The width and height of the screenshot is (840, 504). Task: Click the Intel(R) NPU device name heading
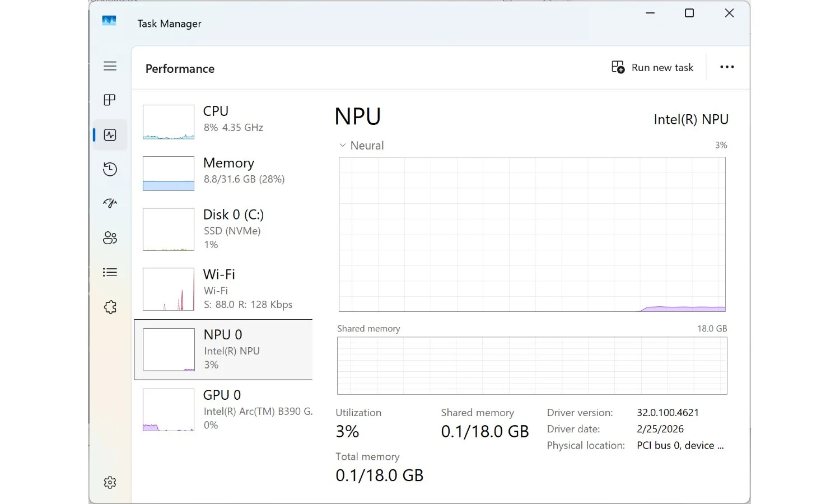[x=691, y=119]
